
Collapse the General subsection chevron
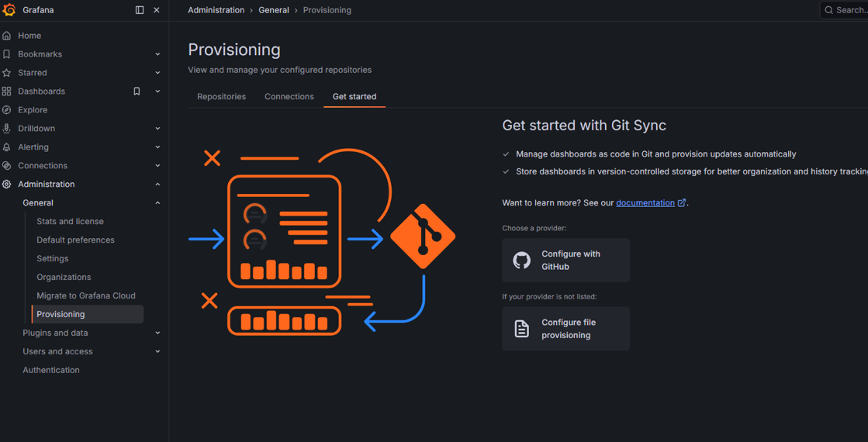[x=157, y=203]
